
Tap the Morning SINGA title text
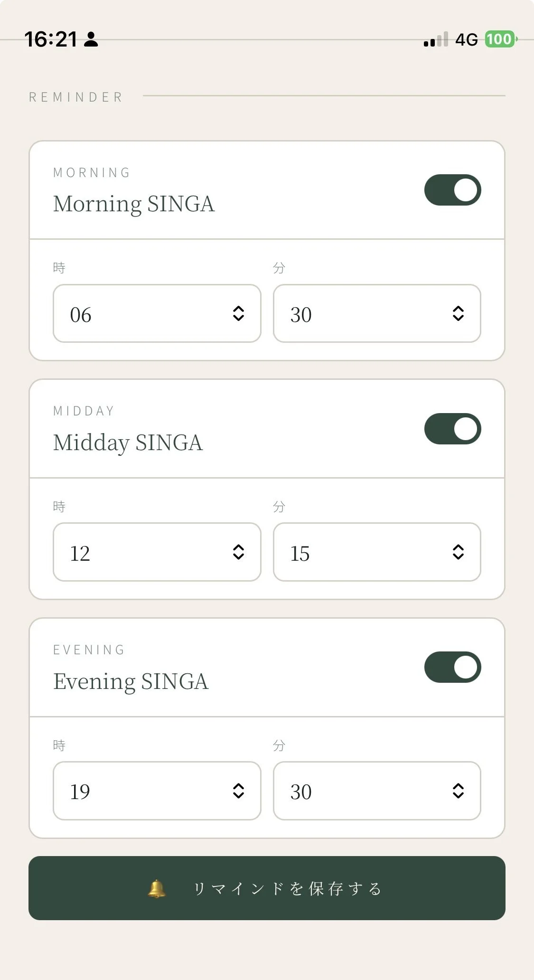coord(134,204)
